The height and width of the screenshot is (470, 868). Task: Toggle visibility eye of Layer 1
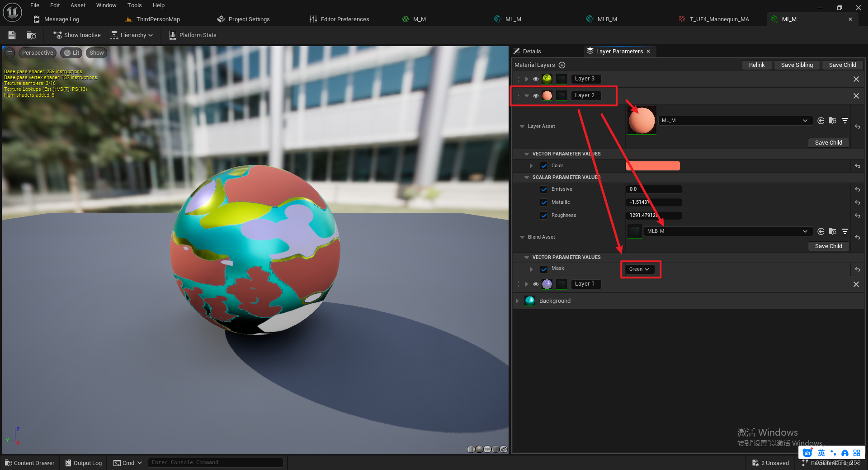point(536,284)
